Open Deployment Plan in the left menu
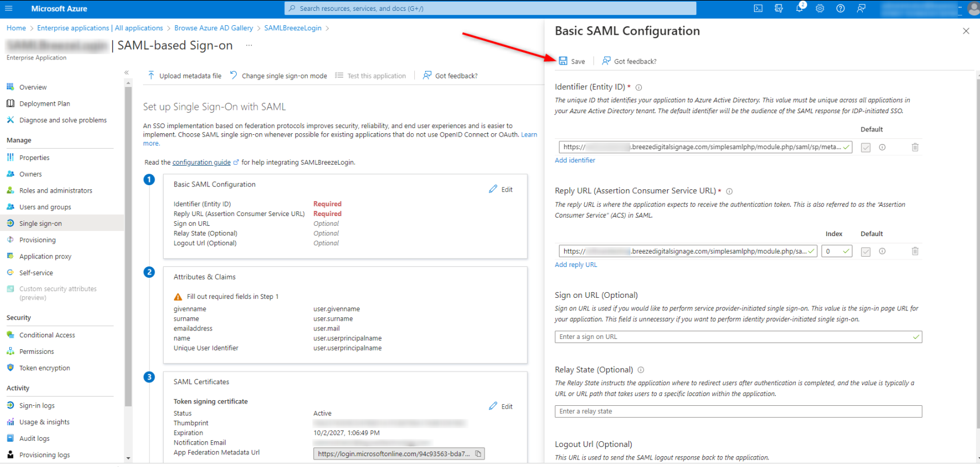 pyautogui.click(x=45, y=104)
